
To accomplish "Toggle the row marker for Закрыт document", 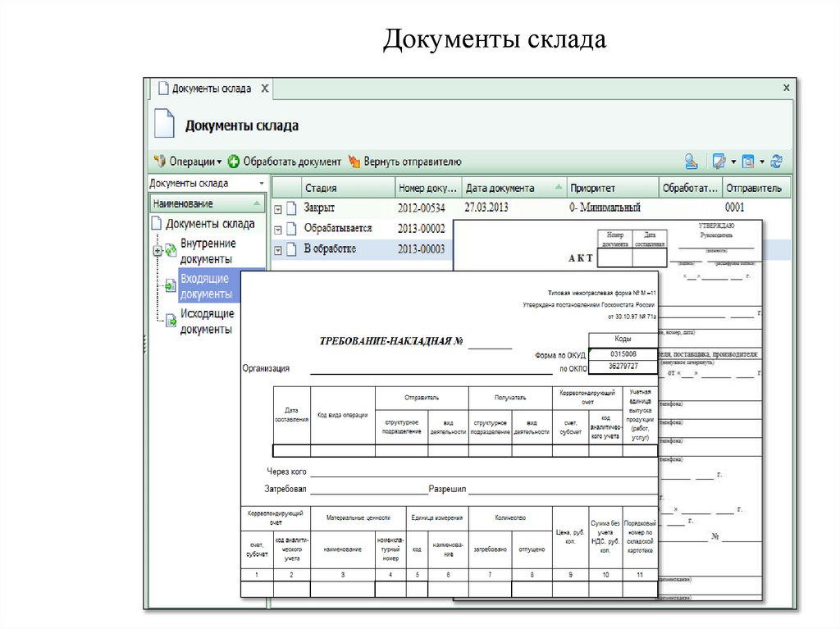I will [x=278, y=209].
